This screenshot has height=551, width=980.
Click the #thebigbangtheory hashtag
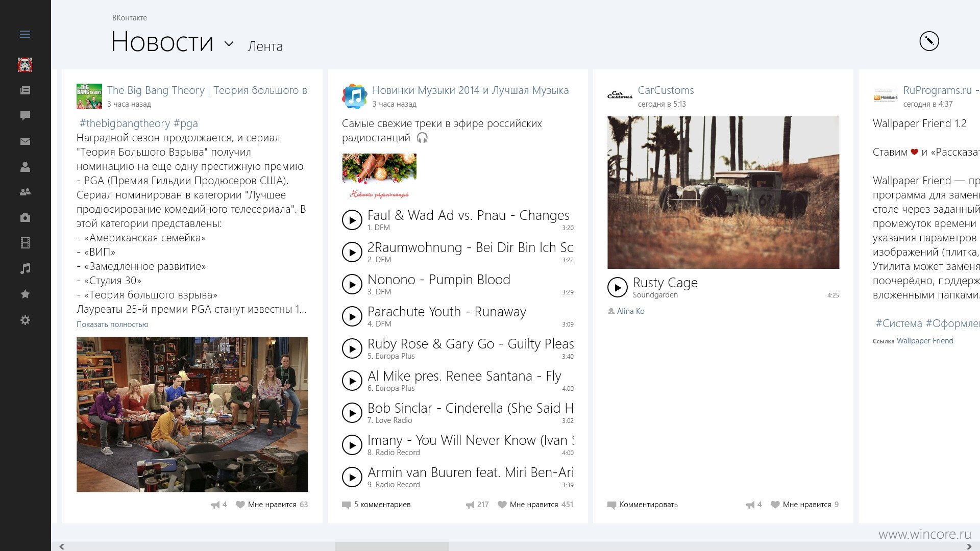point(125,123)
